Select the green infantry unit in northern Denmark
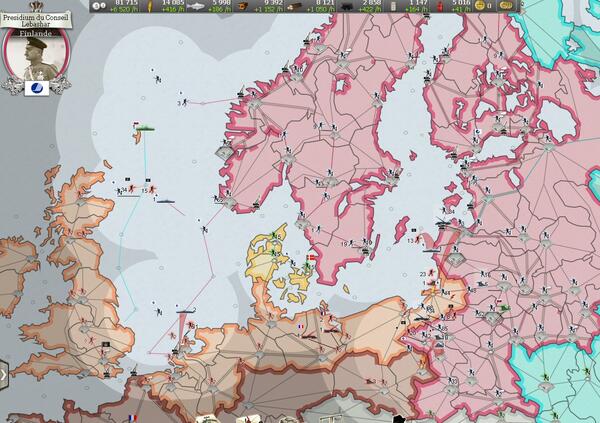The width and height of the screenshot is (600, 423). click(x=274, y=234)
